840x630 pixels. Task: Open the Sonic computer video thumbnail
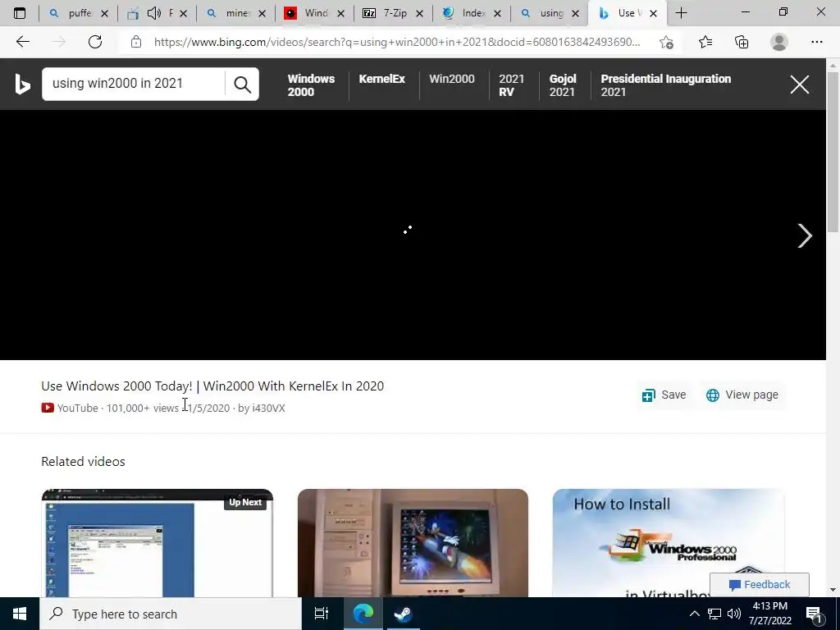413,543
